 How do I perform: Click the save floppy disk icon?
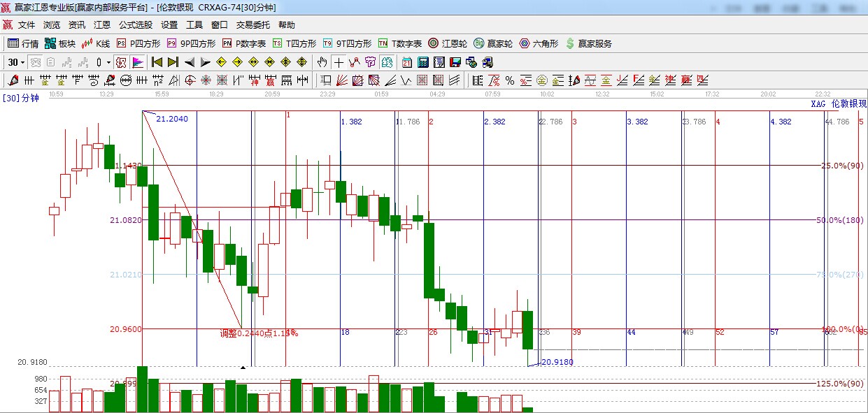coord(455,62)
